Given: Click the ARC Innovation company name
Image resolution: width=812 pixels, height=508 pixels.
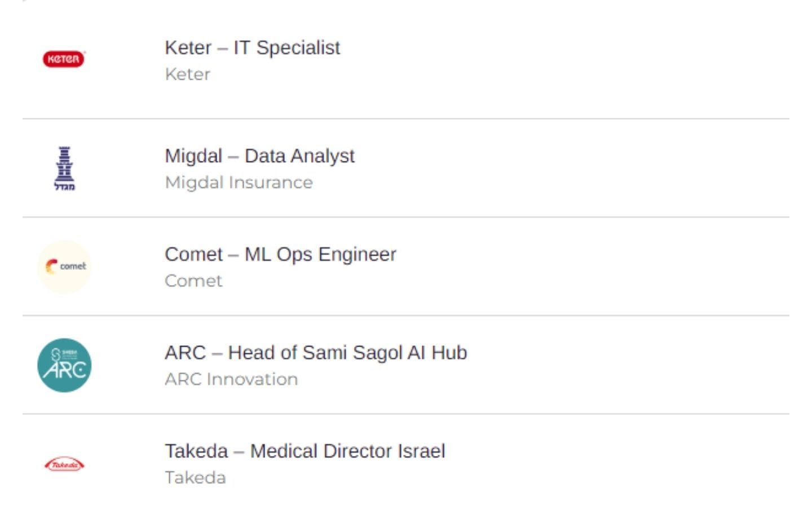Looking at the screenshot, I should [231, 379].
